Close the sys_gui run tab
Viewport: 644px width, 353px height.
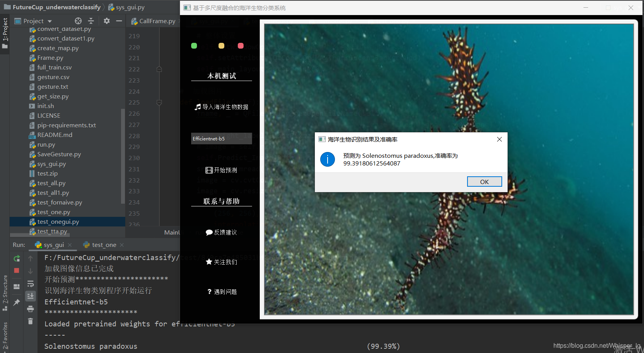coord(70,245)
